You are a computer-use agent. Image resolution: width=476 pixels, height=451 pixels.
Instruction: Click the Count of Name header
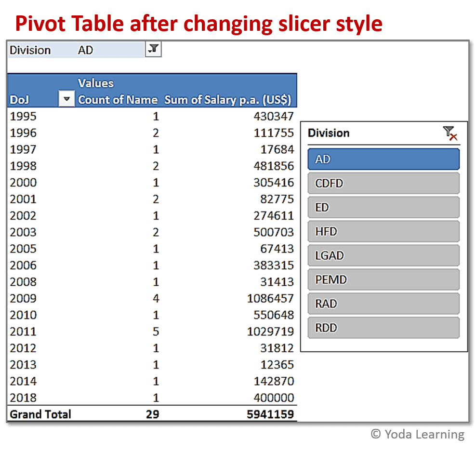[x=118, y=100]
